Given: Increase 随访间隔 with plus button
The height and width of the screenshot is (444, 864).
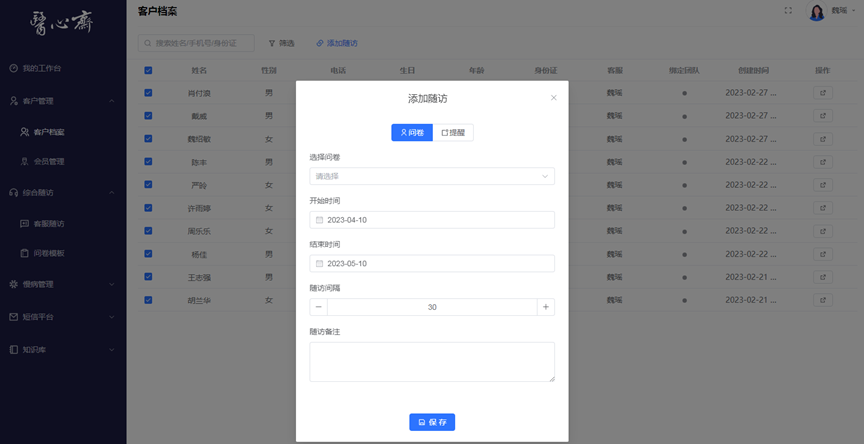Looking at the screenshot, I should (x=546, y=307).
